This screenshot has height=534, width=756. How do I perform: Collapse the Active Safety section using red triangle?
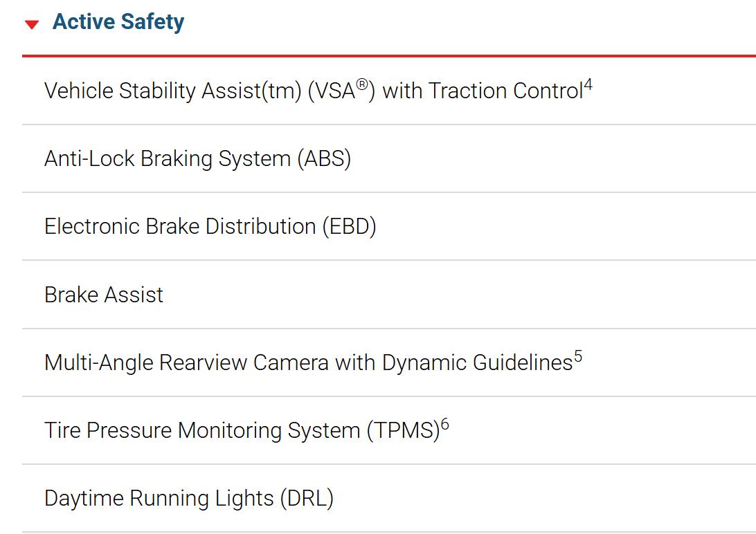point(32,24)
